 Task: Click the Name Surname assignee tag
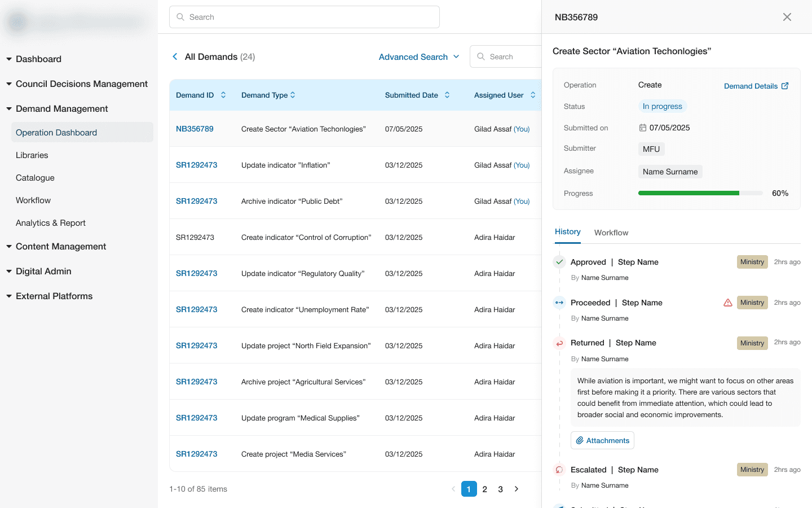(x=670, y=172)
